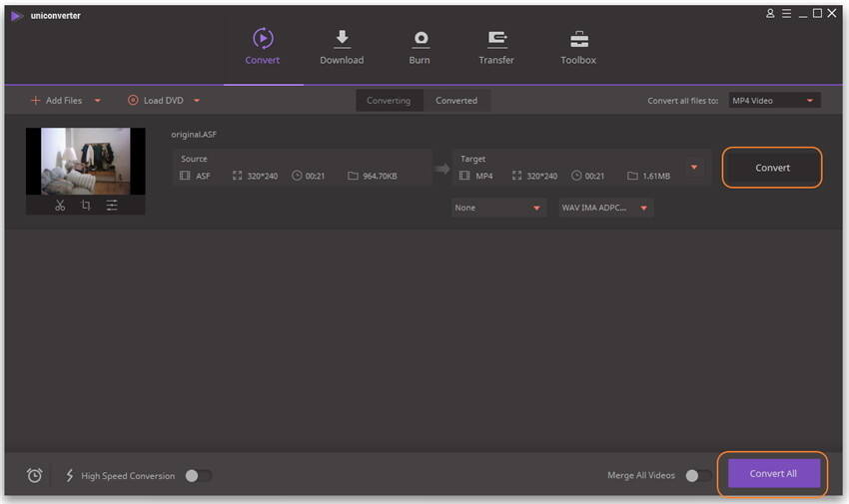
Task: Click the original.ASF file name
Action: pyautogui.click(x=194, y=134)
